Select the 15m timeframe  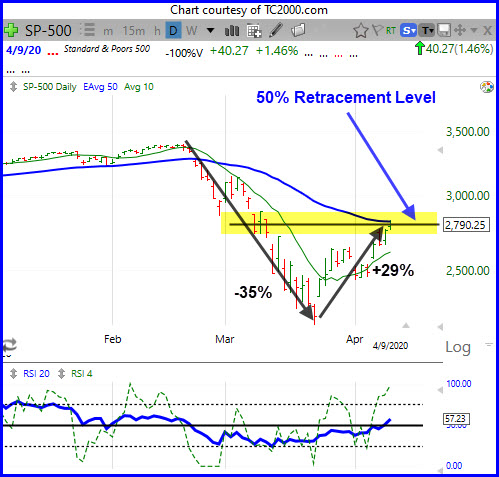pyautogui.click(x=134, y=31)
